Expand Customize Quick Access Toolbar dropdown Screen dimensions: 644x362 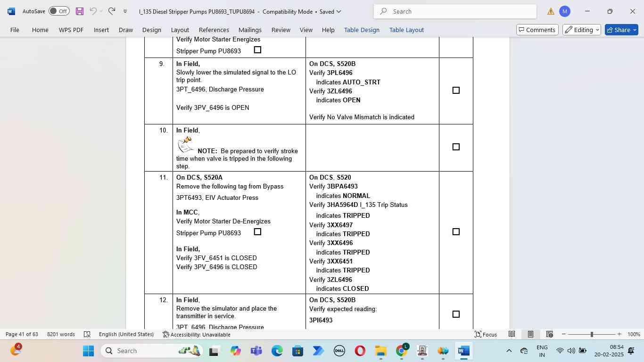tap(125, 11)
